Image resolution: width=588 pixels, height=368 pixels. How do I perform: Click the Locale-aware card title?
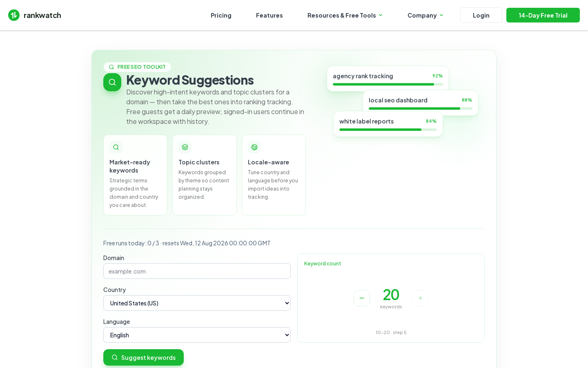point(268,162)
